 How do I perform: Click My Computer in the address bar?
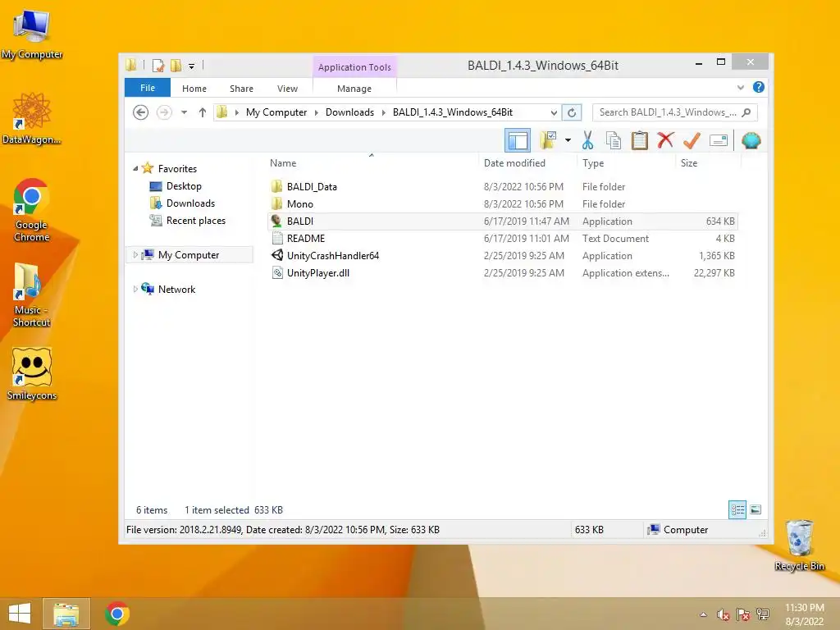coord(276,112)
